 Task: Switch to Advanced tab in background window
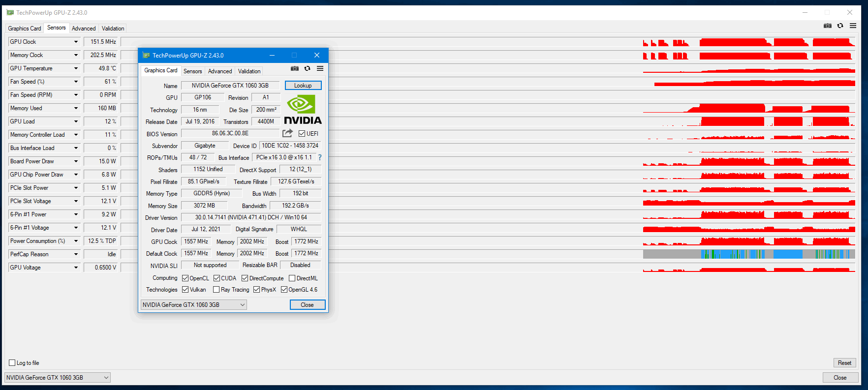pyautogui.click(x=84, y=29)
